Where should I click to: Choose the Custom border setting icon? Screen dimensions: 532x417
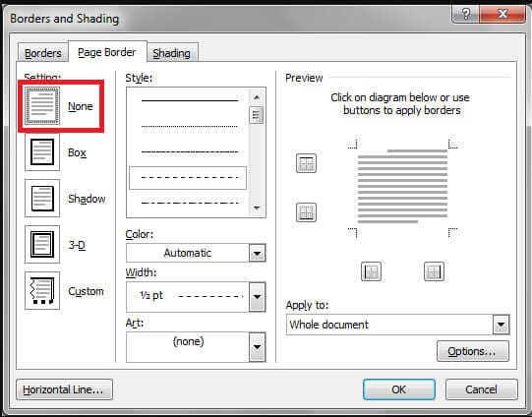pyautogui.click(x=42, y=290)
